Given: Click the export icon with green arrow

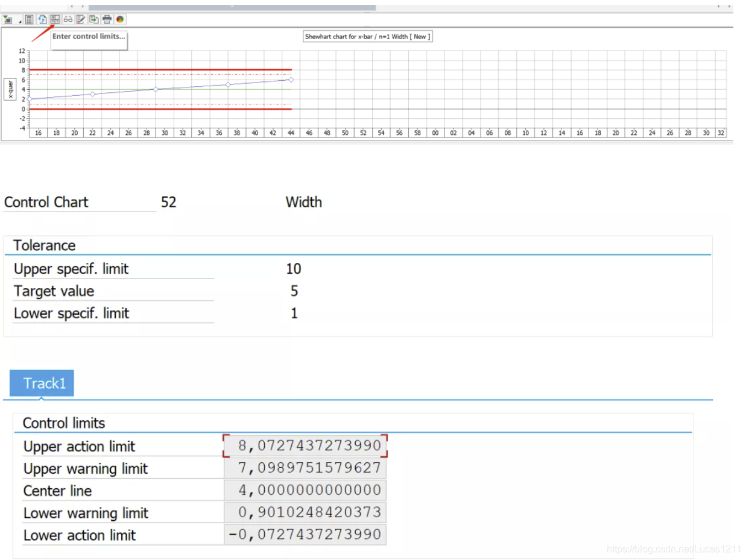Looking at the screenshot, I should (x=93, y=19).
